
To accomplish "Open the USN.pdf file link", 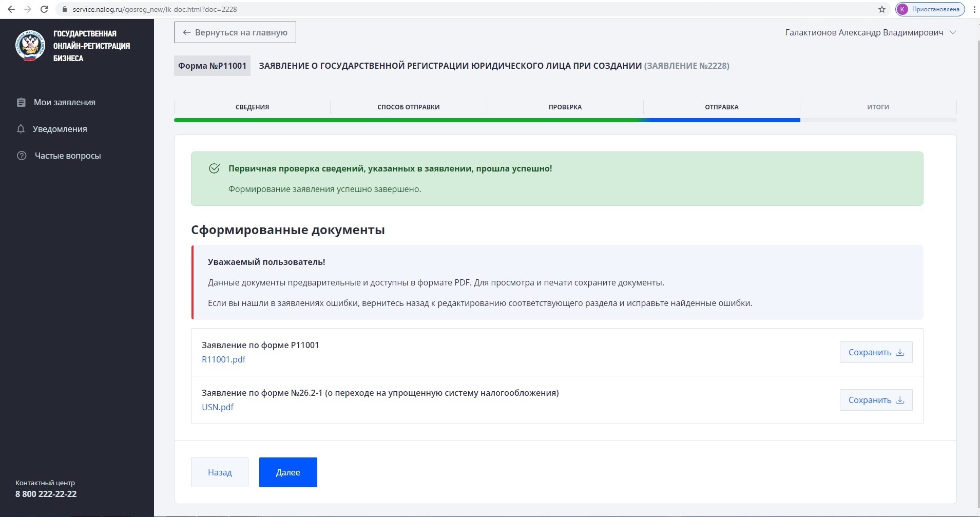I will pyautogui.click(x=218, y=407).
